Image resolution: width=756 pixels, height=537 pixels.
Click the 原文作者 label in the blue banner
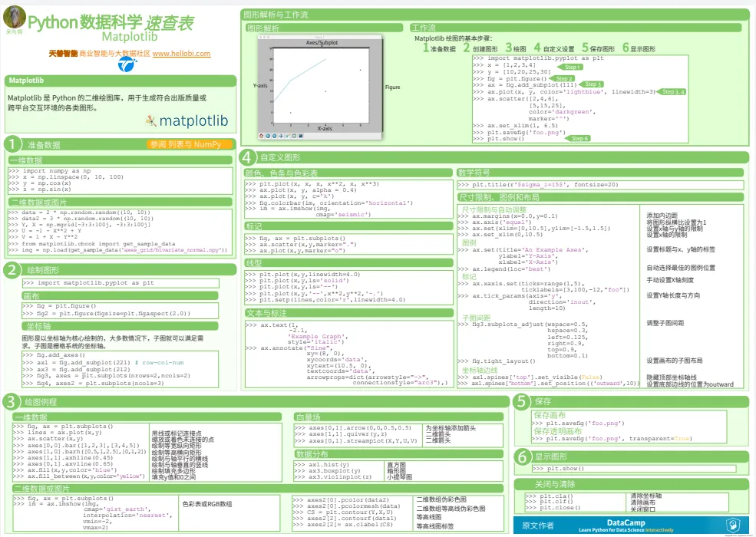click(x=538, y=525)
